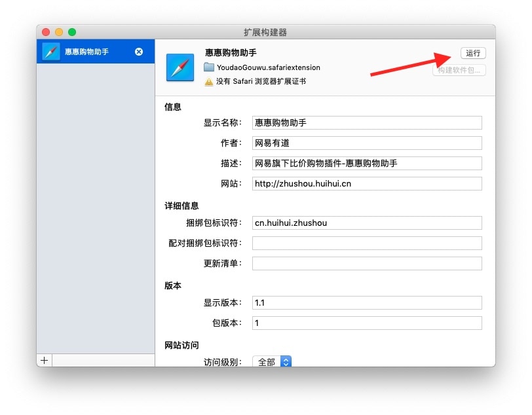Add extension using plus button

[45, 360]
